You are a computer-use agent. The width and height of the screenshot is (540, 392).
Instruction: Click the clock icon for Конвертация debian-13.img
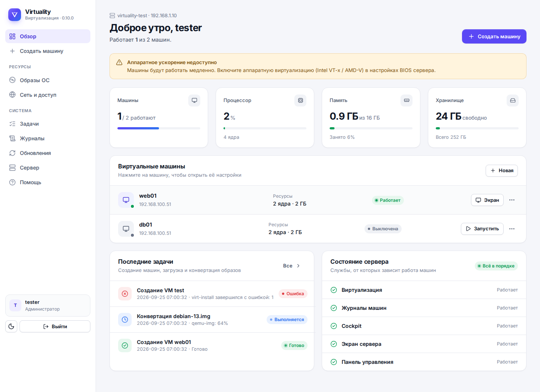125,320
